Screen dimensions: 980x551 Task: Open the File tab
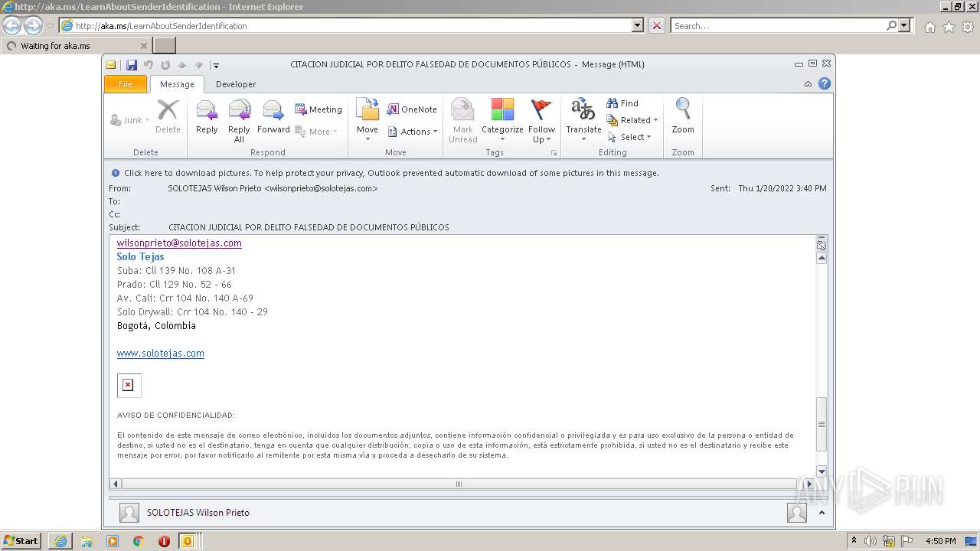pyautogui.click(x=126, y=84)
